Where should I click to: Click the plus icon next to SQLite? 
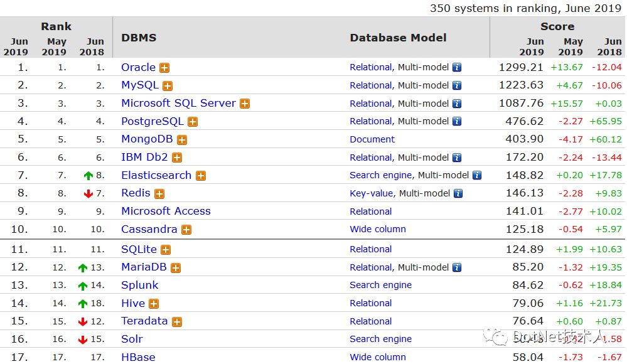[x=166, y=250]
